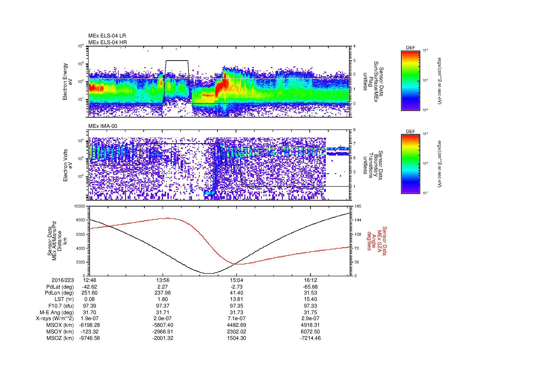This screenshot has width=555, height=392.
Task: Click the 'PdLat (deg)' row label
Action: pos(60,287)
